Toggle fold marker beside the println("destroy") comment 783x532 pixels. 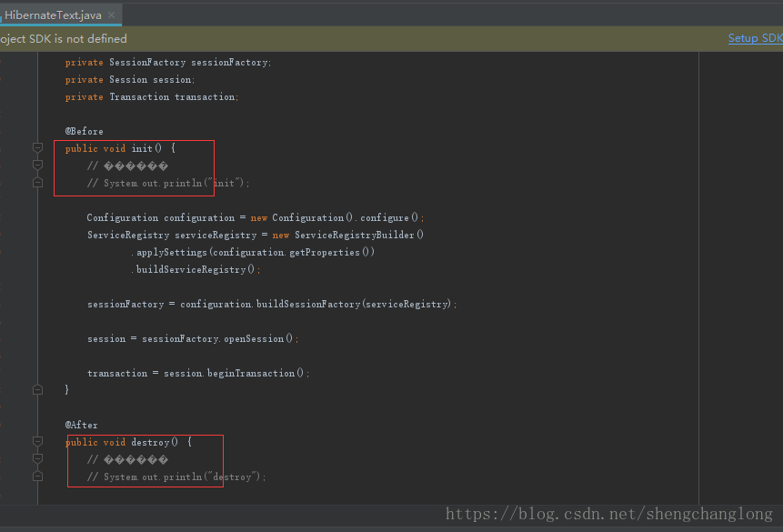(37, 476)
